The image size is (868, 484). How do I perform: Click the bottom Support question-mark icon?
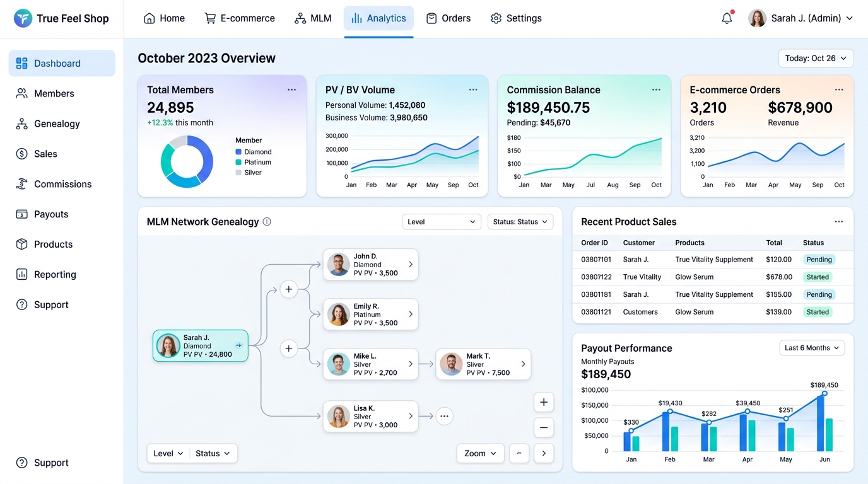[x=22, y=463]
